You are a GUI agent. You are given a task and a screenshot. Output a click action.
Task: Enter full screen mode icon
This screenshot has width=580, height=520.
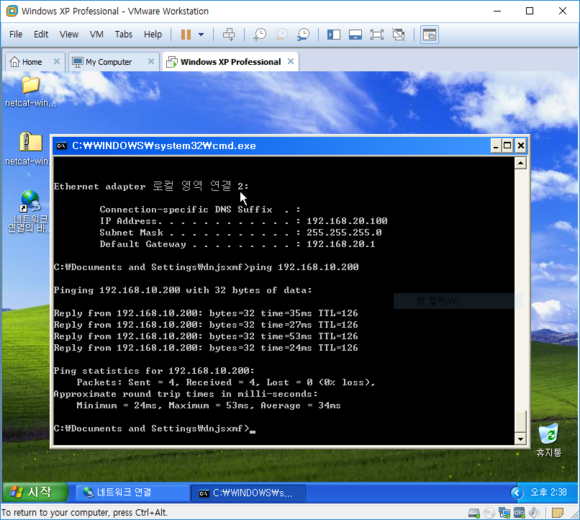click(x=377, y=35)
